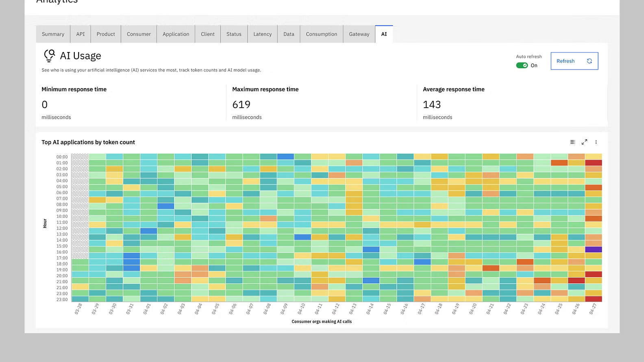Viewport: 644px width, 362px height.
Task: Open the Application tab
Action: coord(176,34)
